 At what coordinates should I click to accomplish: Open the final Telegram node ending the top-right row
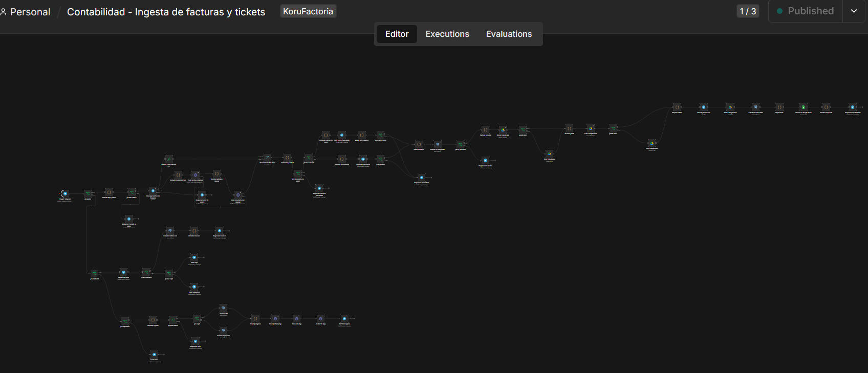tap(853, 107)
